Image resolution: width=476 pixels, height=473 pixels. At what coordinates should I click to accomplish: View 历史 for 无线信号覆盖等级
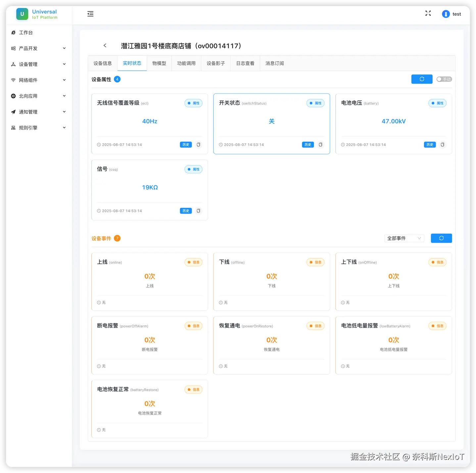(x=185, y=145)
